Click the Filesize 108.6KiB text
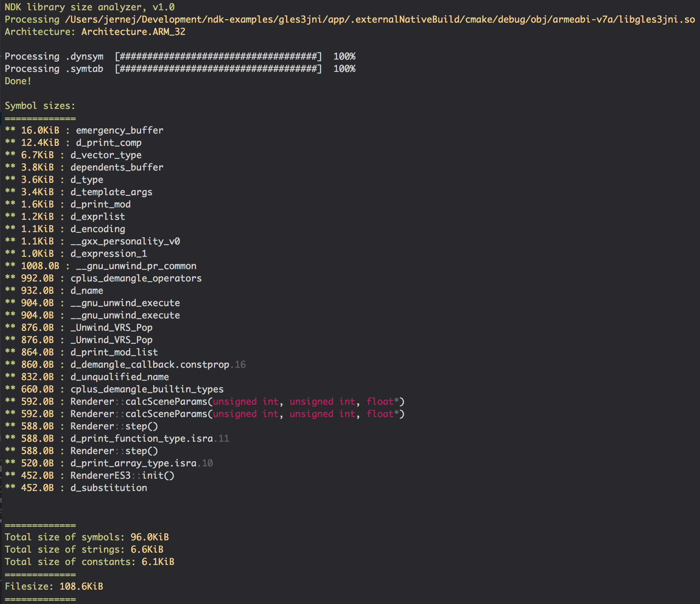 click(x=54, y=587)
